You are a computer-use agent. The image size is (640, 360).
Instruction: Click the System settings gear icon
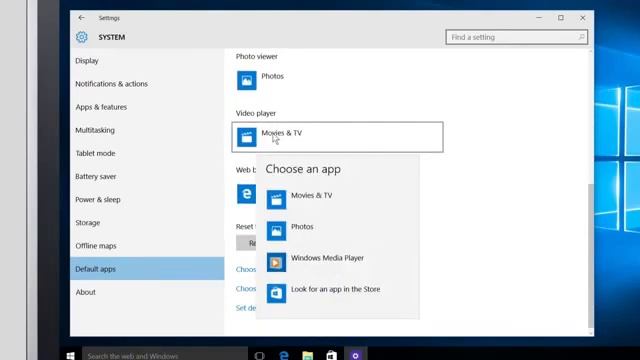tap(82, 37)
